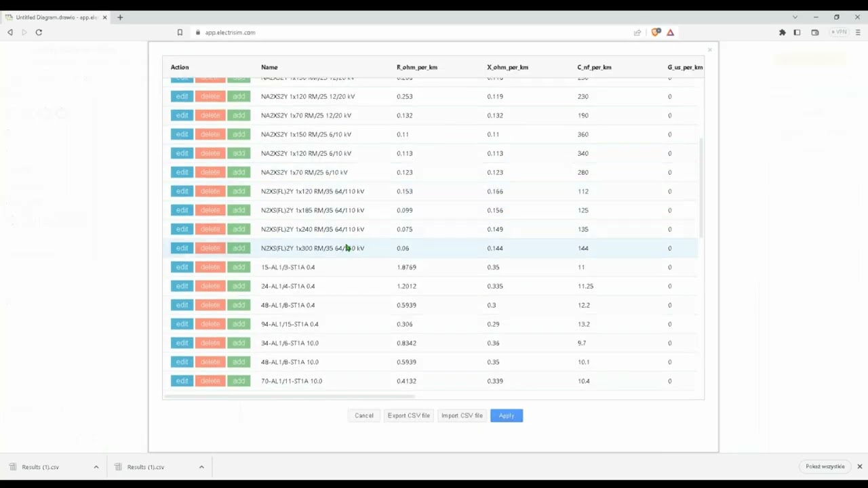The width and height of the screenshot is (868, 488).
Task: Edit the NA2XS2Y 1x120 RM/25 6/10 kV row
Action: click(x=182, y=153)
